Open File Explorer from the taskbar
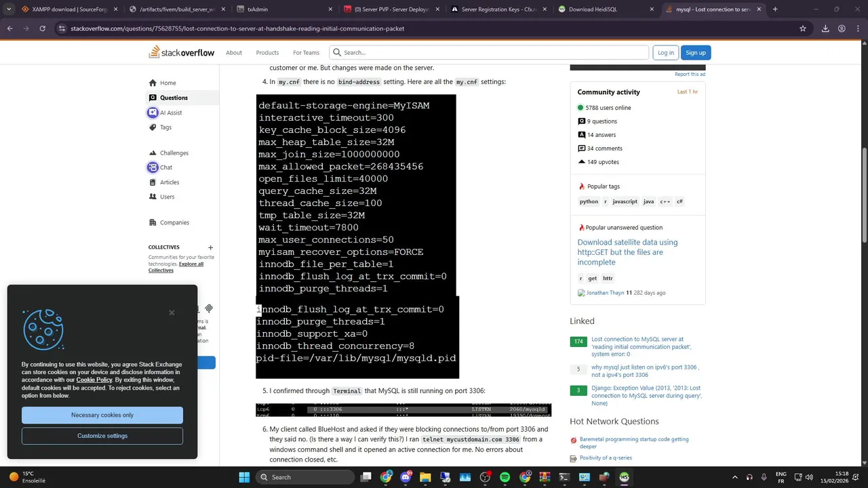 click(425, 477)
